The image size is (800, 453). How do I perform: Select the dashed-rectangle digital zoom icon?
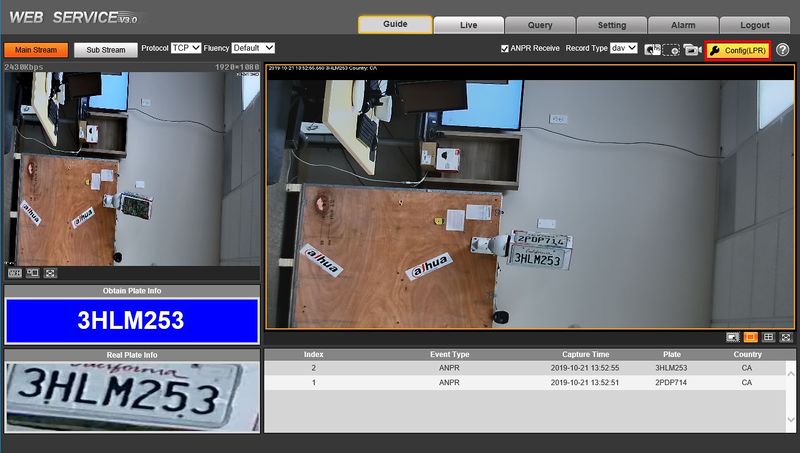pyautogui.click(x=671, y=50)
